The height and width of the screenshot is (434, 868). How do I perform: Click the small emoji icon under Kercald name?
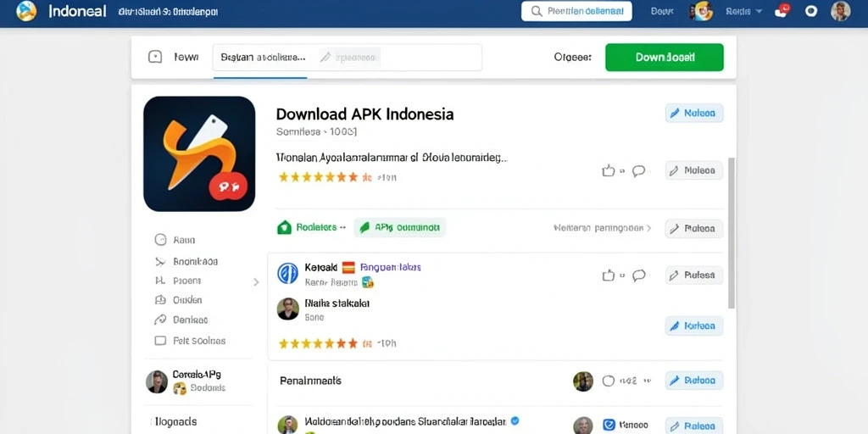368,282
